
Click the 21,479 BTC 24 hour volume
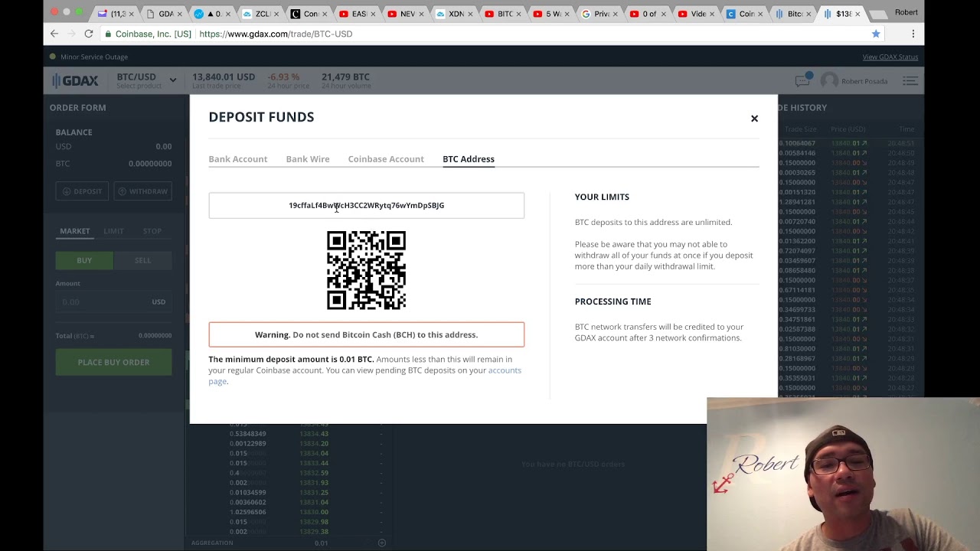tap(345, 77)
